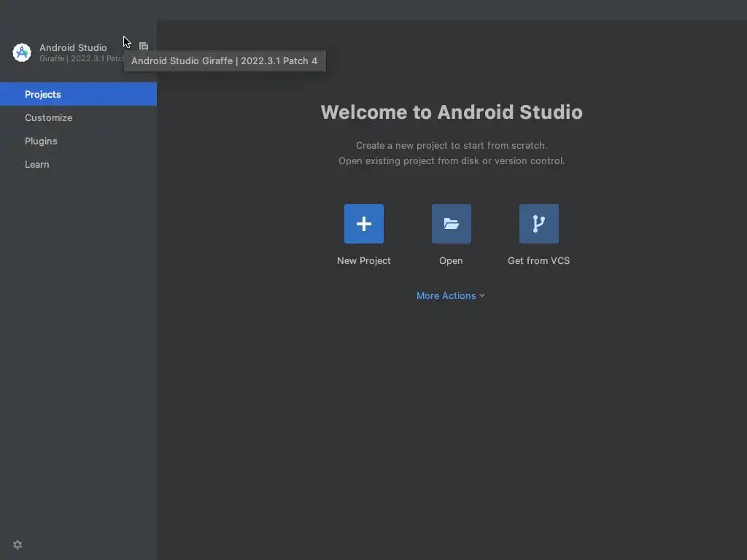Click the Giraffe 2022.3.1 version text
Screen dimensions: 747x560
click(x=82, y=58)
